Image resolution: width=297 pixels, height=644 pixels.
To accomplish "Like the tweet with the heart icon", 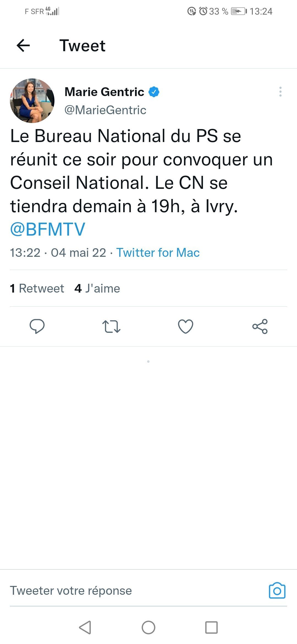I will [x=186, y=326].
